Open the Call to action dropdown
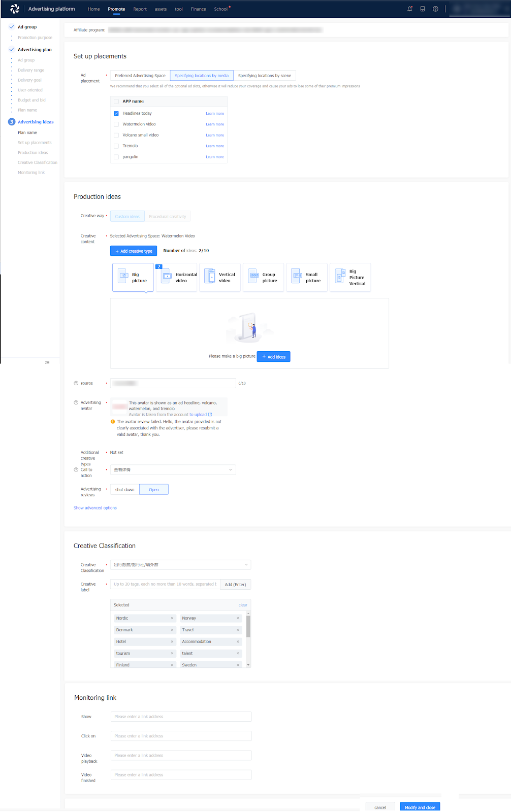The image size is (511, 812). (x=173, y=470)
